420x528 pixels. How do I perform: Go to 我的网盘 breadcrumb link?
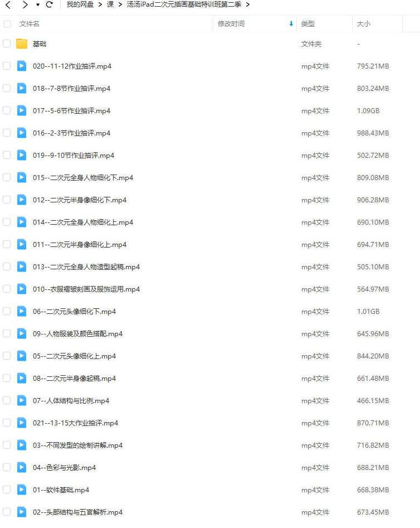80,4
